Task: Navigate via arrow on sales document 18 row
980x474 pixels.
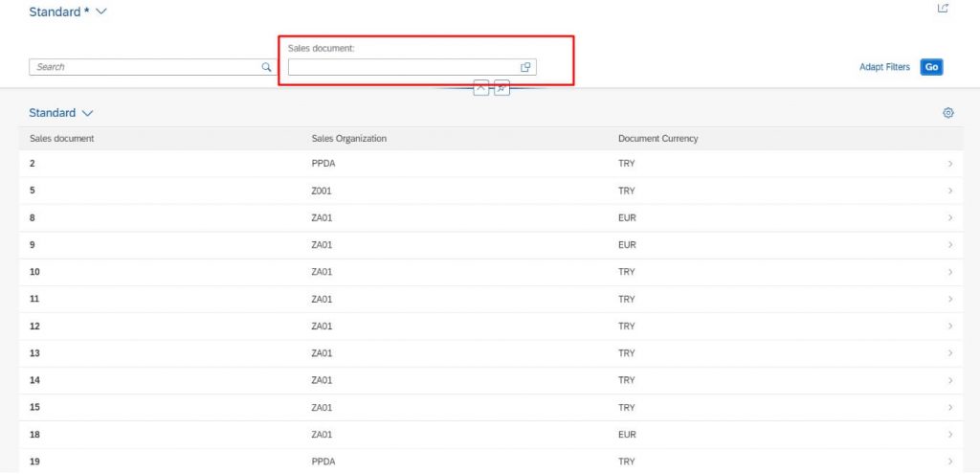Action: point(950,435)
